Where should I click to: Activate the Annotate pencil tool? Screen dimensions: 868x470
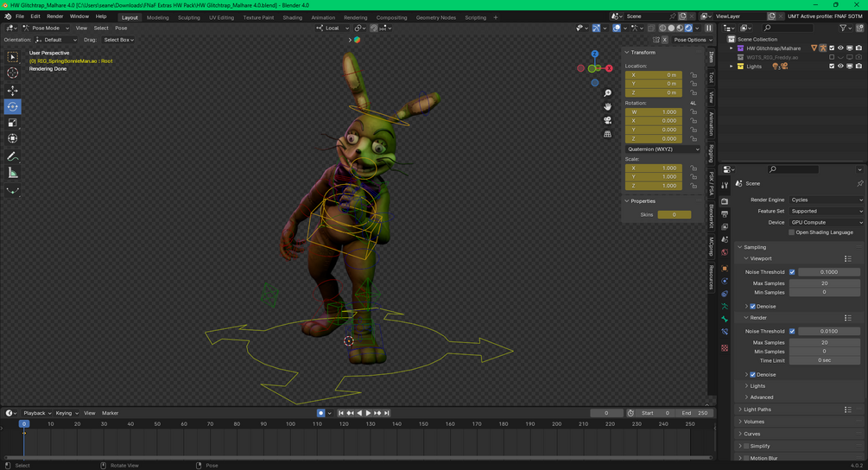(12, 156)
